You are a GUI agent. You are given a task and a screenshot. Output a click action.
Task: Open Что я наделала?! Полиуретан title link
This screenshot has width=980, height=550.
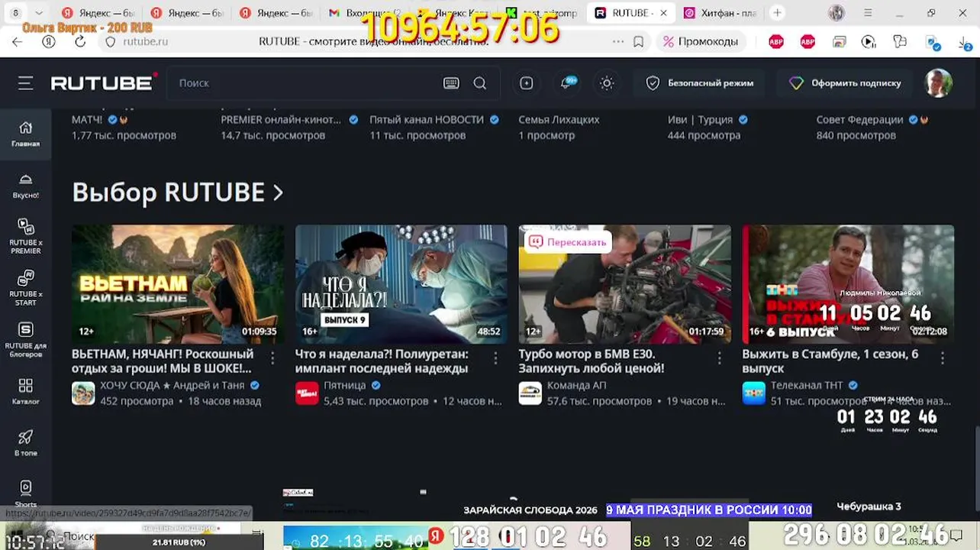(x=382, y=361)
